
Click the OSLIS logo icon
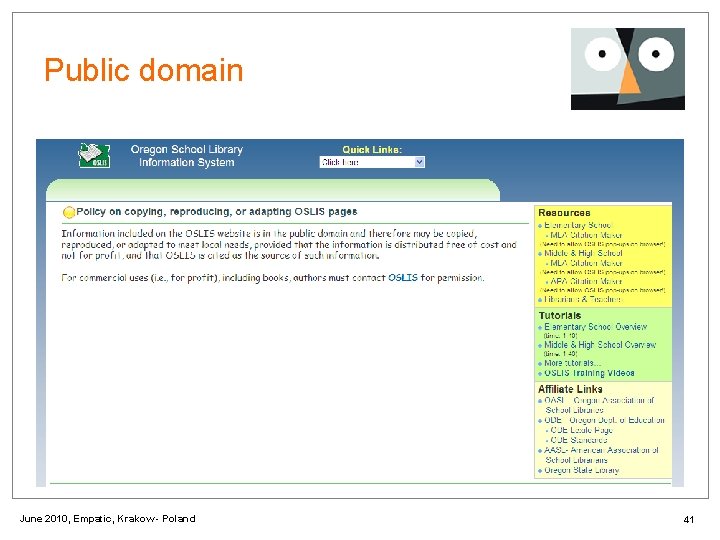click(94, 155)
